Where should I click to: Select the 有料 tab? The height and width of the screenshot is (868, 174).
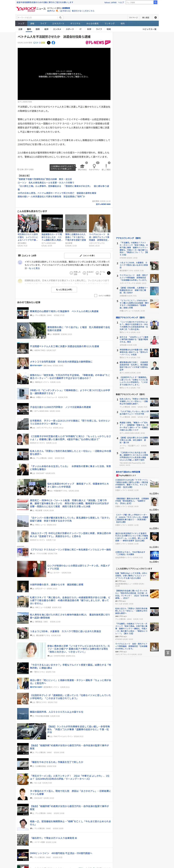coord(123,24)
